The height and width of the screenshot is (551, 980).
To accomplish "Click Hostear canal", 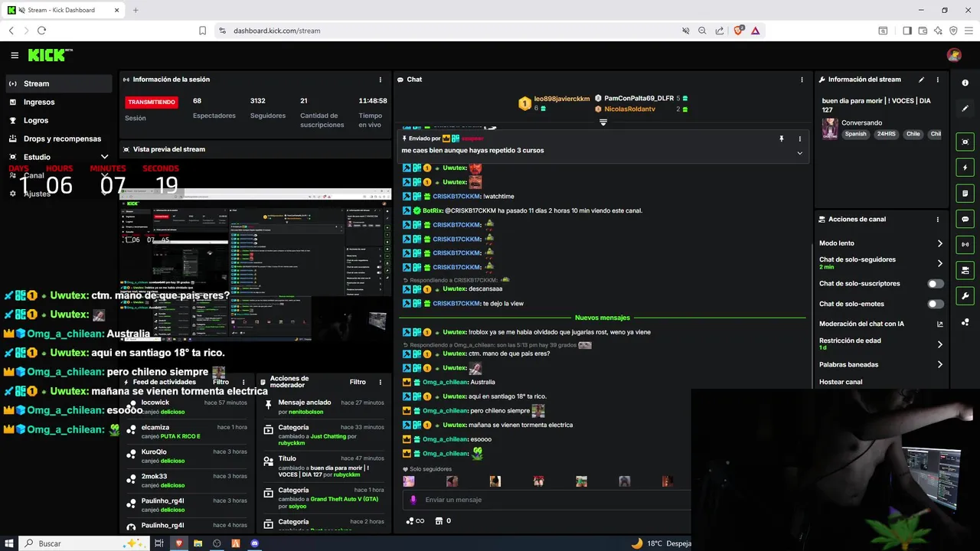I will [x=841, y=382].
